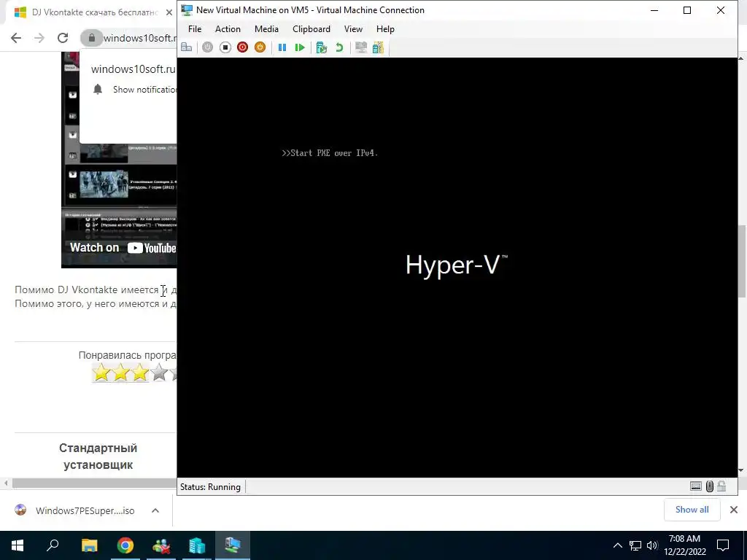Screen dimensions: 747x560
Task: Click the Chrome forward arrow
Action: pyautogui.click(x=39, y=38)
